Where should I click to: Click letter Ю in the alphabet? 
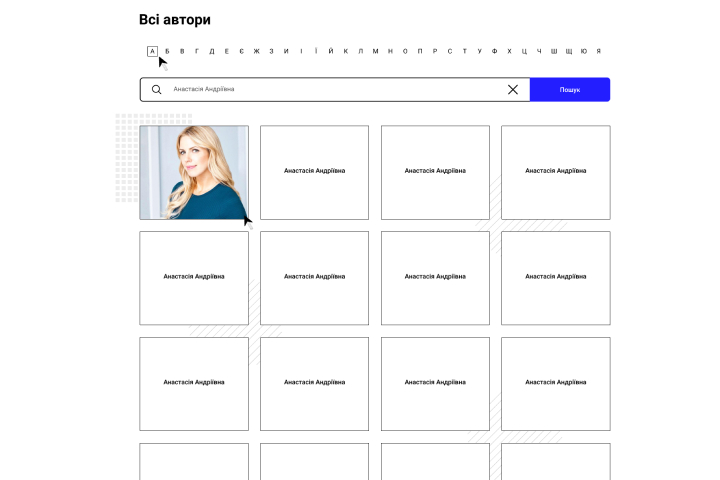(584, 51)
